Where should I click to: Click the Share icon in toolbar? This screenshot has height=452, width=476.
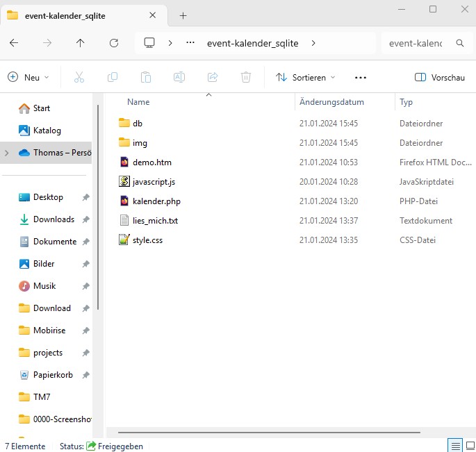(213, 77)
